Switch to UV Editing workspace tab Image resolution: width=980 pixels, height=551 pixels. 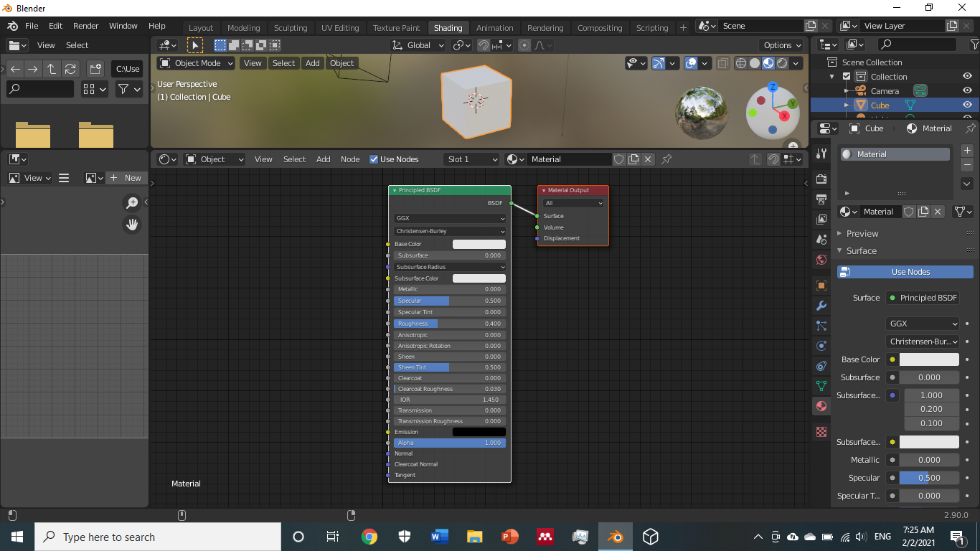click(x=340, y=28)
